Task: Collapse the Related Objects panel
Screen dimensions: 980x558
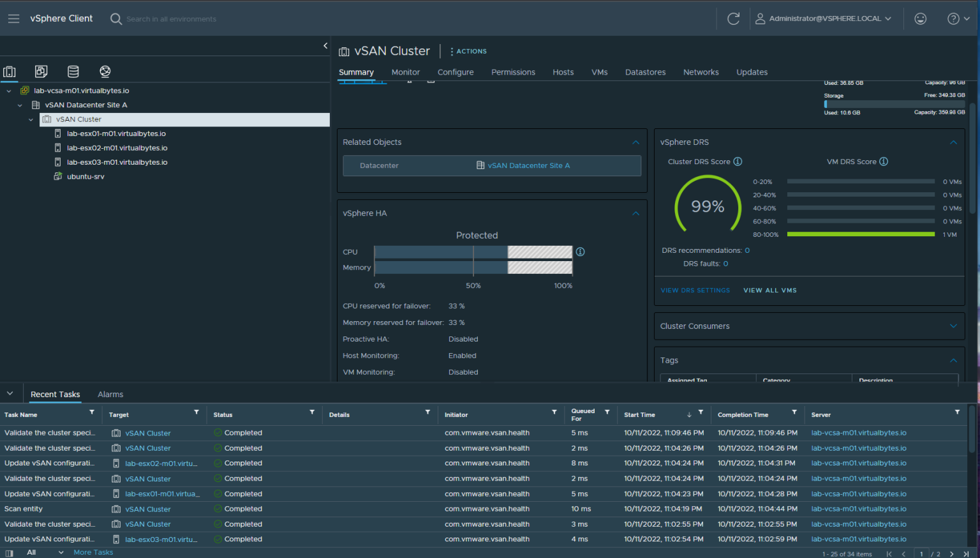Action: 635,142
